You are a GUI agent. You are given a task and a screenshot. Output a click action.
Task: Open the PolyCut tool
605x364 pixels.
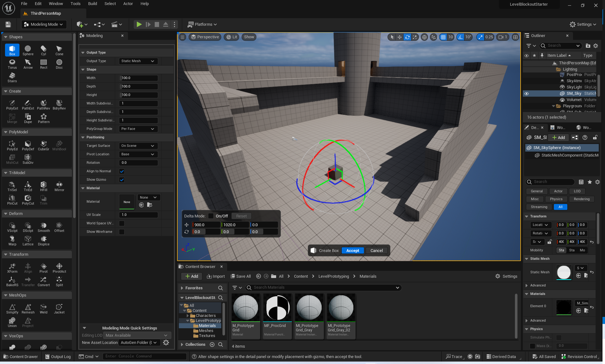[x=28, y=200]
